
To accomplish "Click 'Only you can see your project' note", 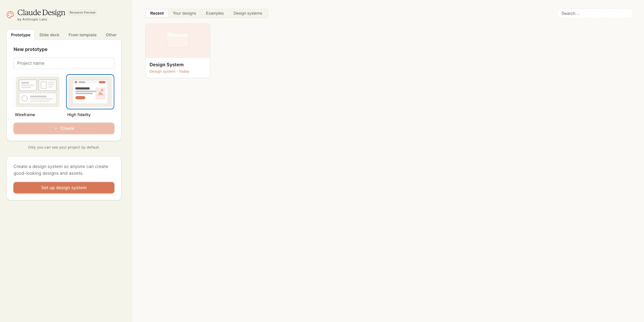I will (64, 147).
